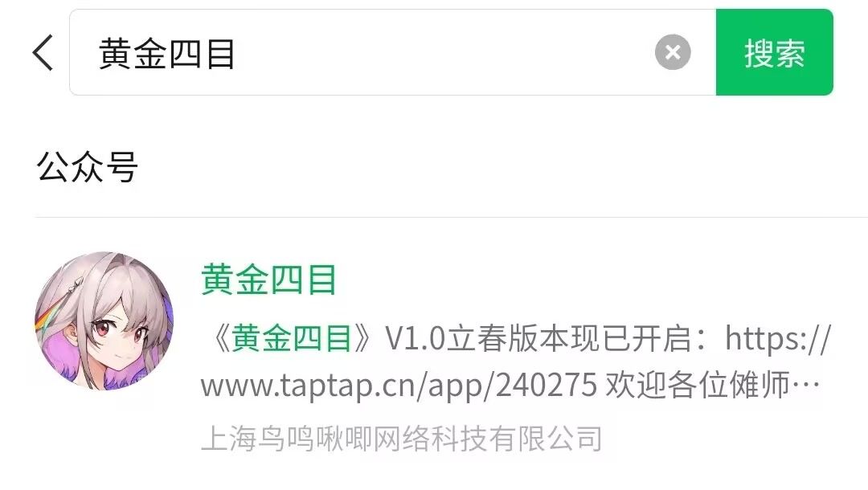
Task: Tap the 欢迎各位傩师 text in the result
Action: pyautogui.click(x=698, y=385)
